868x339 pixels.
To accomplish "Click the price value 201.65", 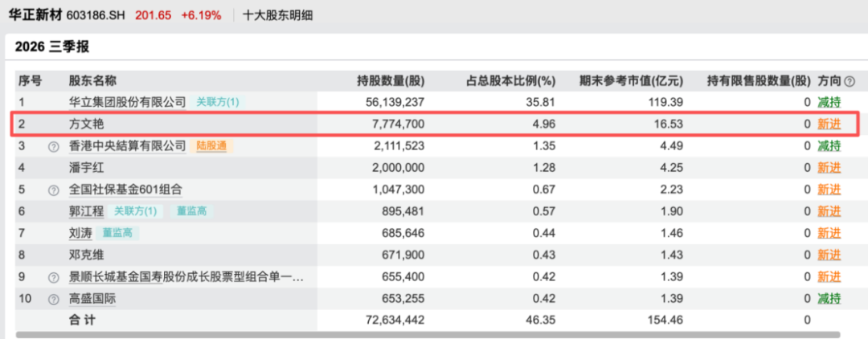I will (x=153, y=15).
